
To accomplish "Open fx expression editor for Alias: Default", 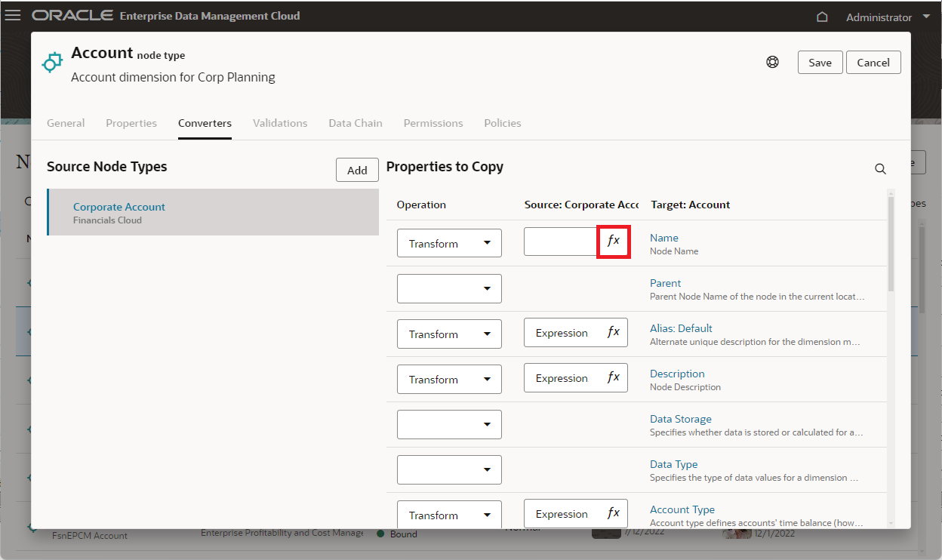I will (x=614, y=332).
